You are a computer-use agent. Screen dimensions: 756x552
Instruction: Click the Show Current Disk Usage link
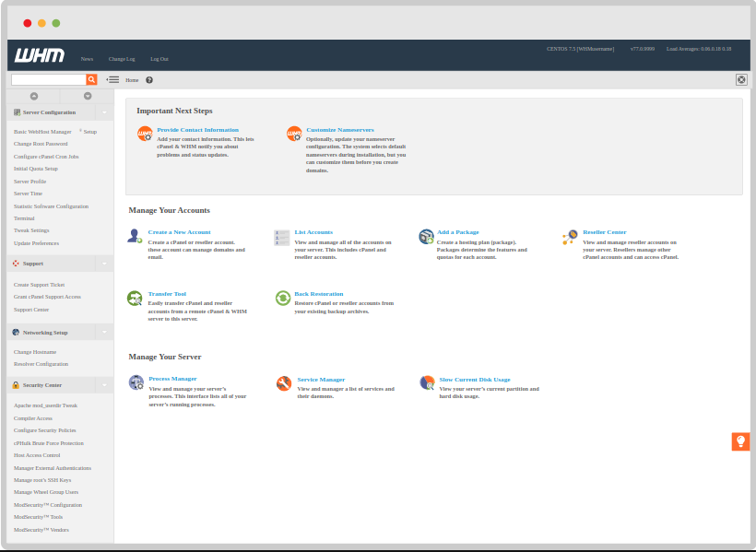click(475, 380)
